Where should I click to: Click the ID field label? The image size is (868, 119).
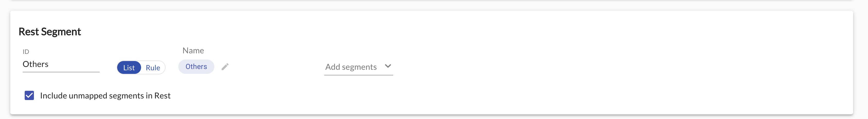[x=26, y=52]
